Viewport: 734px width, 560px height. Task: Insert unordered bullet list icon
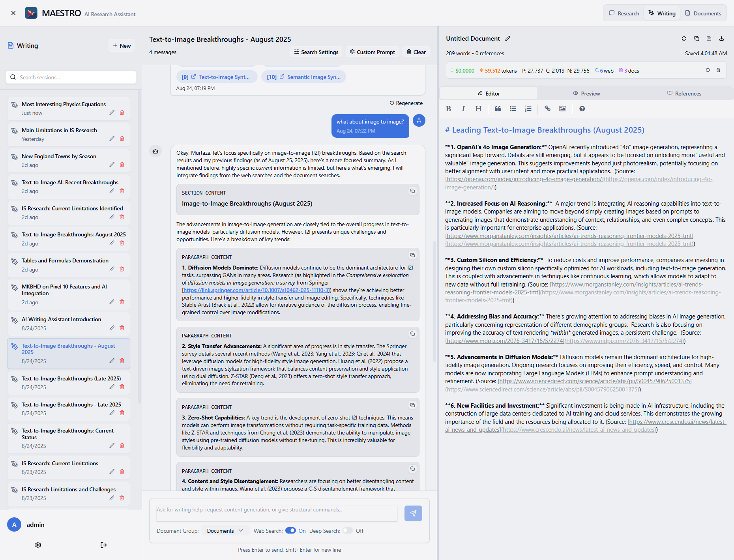[x=513, y=109]
